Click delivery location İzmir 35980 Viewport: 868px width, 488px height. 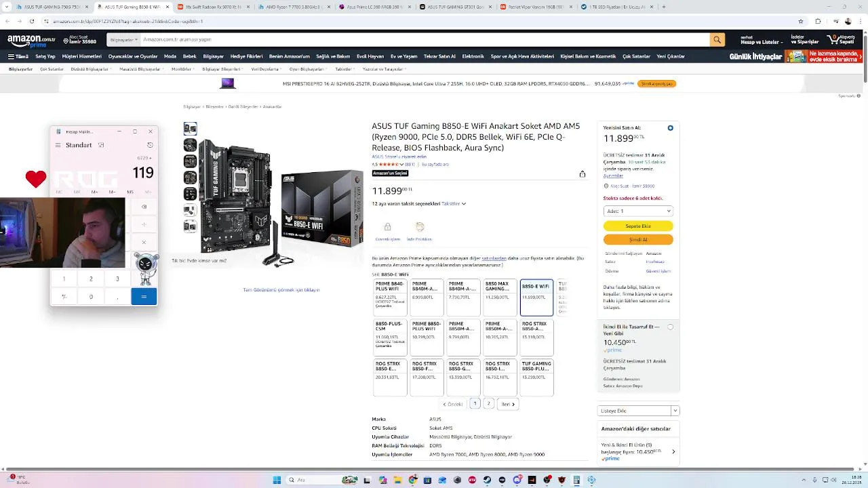click(80, 40)
